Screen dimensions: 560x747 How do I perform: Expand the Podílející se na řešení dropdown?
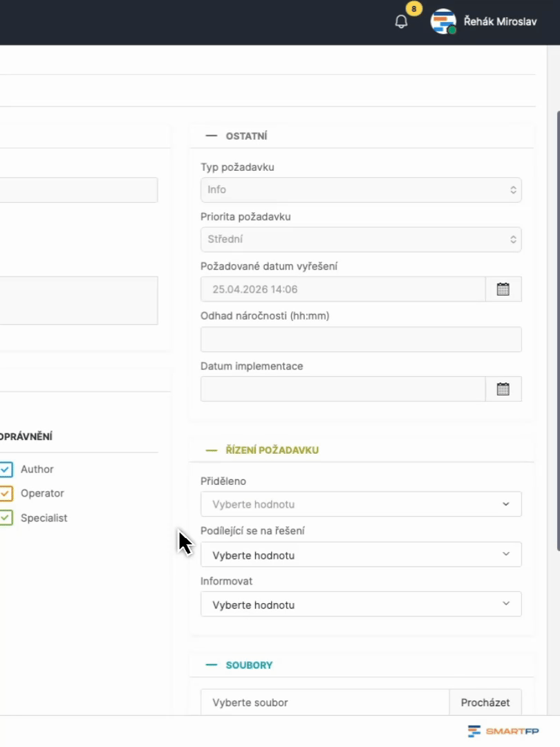(361, 555)
